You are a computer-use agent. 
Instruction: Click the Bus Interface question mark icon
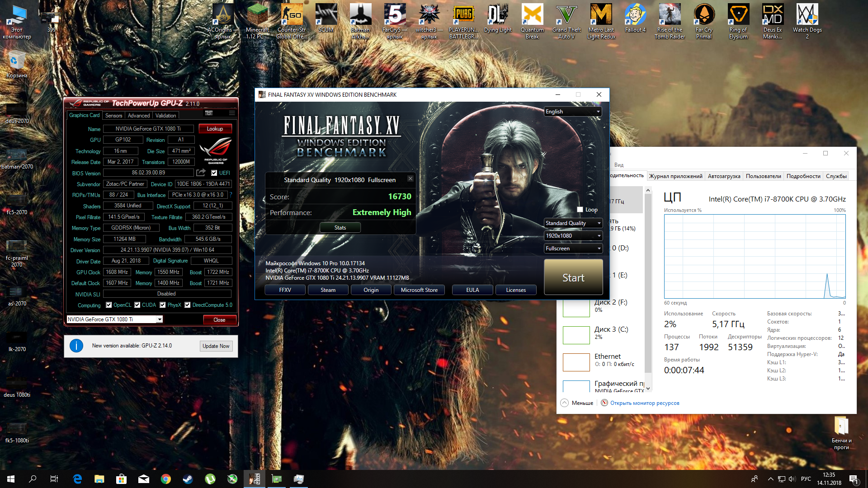pos(231,195)
